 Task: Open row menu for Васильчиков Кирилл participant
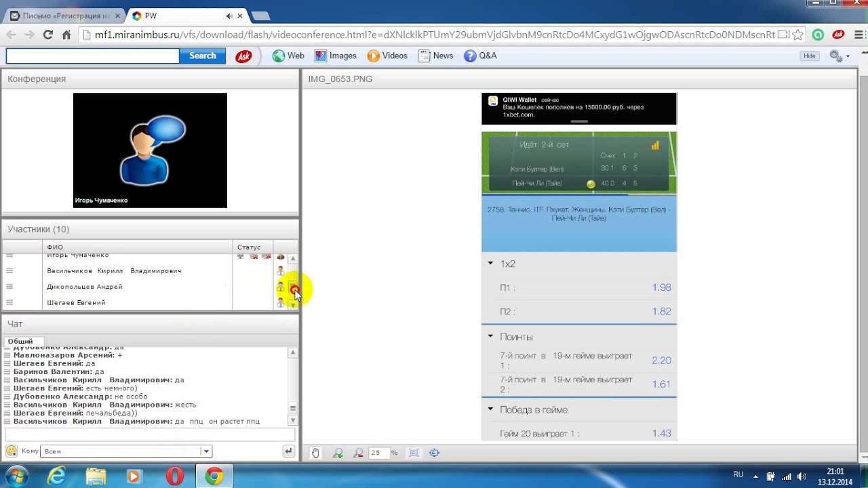pos(9,270)
